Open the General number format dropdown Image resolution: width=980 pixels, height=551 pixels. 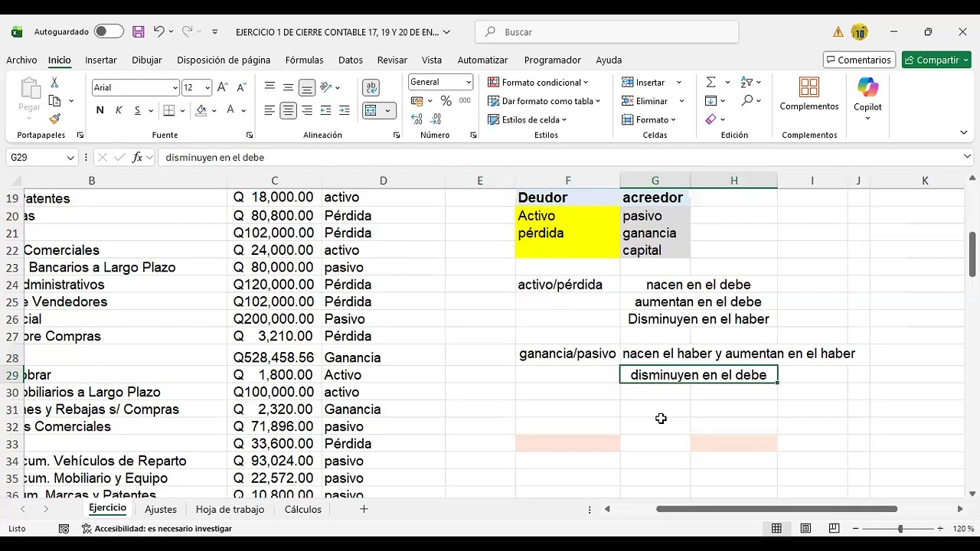[x=467, y=82]
